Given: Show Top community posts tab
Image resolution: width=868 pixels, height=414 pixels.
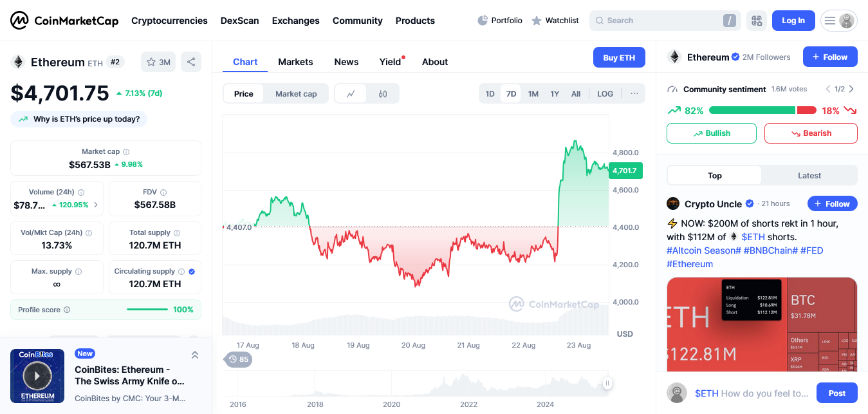Looking at the screenshot, I should click(x=715, y=176).
